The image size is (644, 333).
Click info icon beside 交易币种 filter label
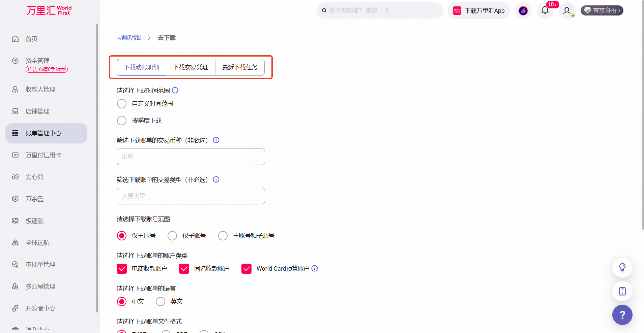coord(216,140)
